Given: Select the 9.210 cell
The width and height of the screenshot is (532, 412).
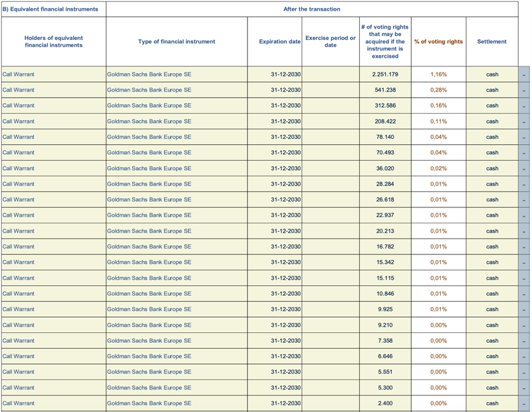Looking at the screenshot, I should point(385,325).
